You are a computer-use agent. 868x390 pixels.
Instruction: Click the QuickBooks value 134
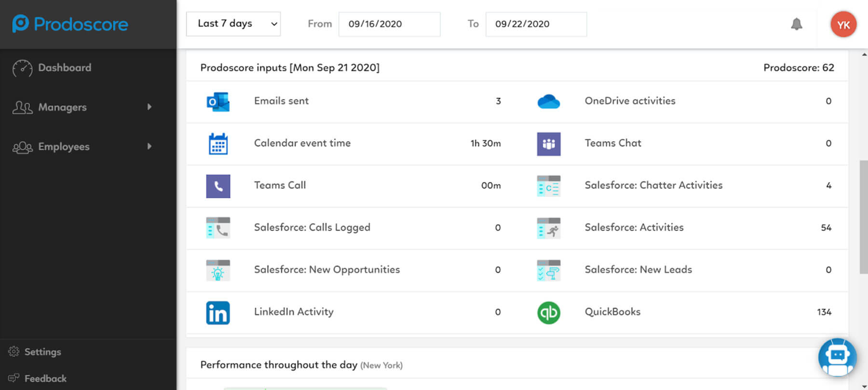pyautogui.click(x=824, y=312)
